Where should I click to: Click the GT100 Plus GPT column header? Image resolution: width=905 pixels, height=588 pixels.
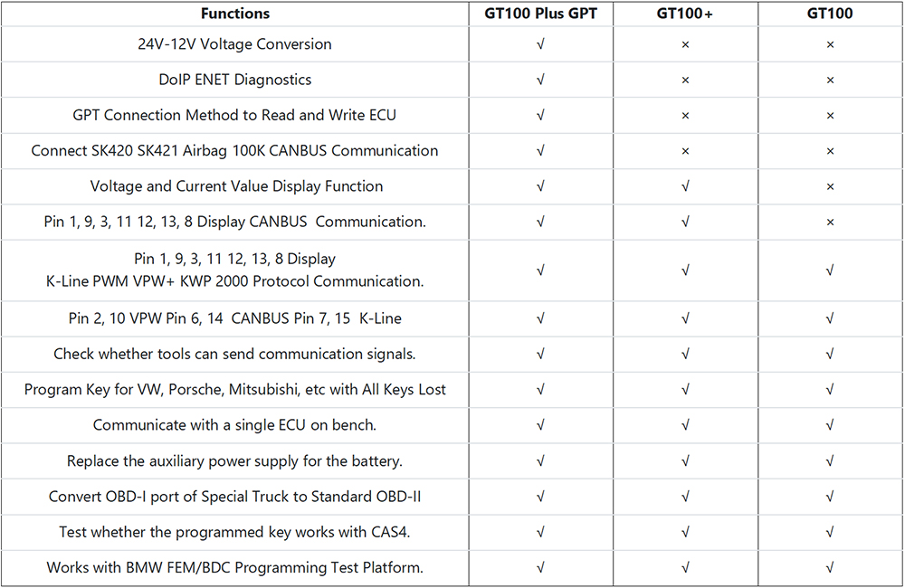pyautogui.click(x=540, y=14)
